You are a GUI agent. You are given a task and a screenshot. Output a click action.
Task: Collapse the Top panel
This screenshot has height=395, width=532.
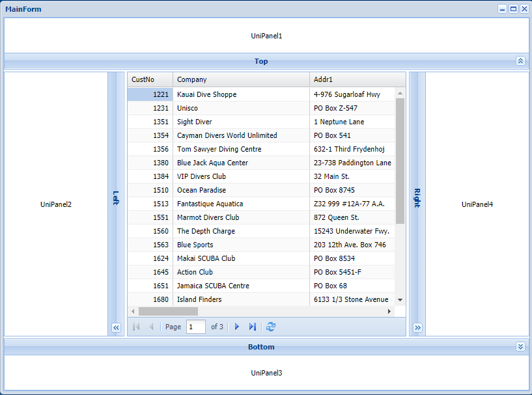pos(520,61)
